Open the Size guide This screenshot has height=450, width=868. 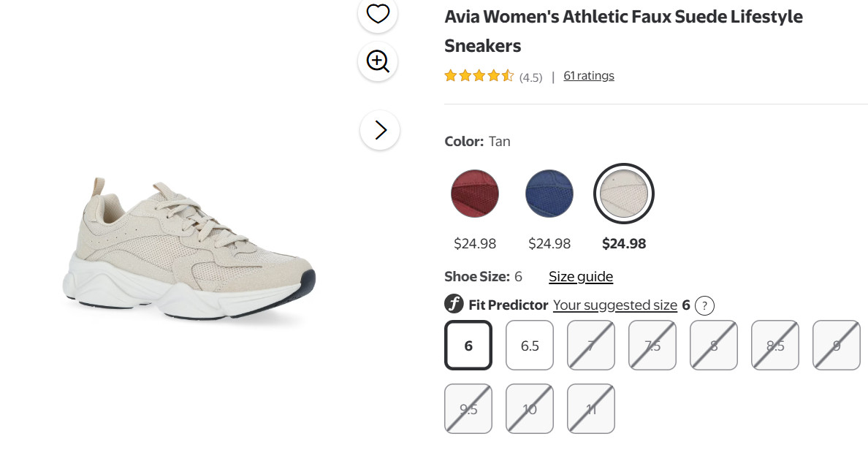(581, 276)
